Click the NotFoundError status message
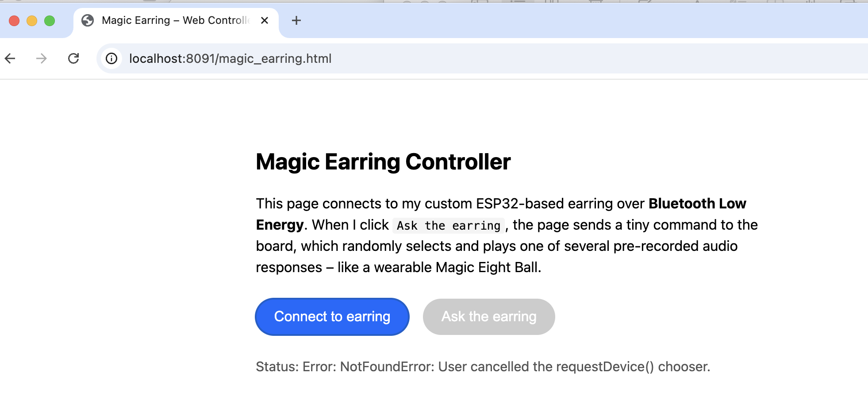Screen dimensions: 868x400 (483, 367)
